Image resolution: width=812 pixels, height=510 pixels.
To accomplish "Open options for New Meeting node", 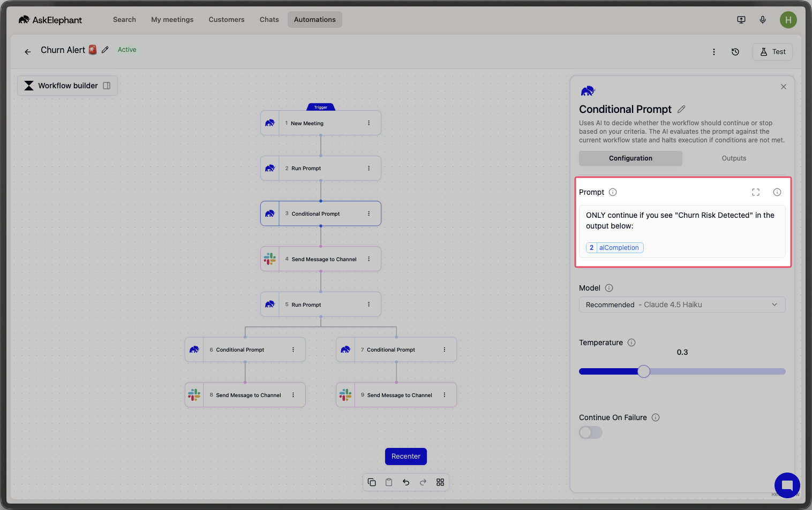I will (x=369, y=123).
